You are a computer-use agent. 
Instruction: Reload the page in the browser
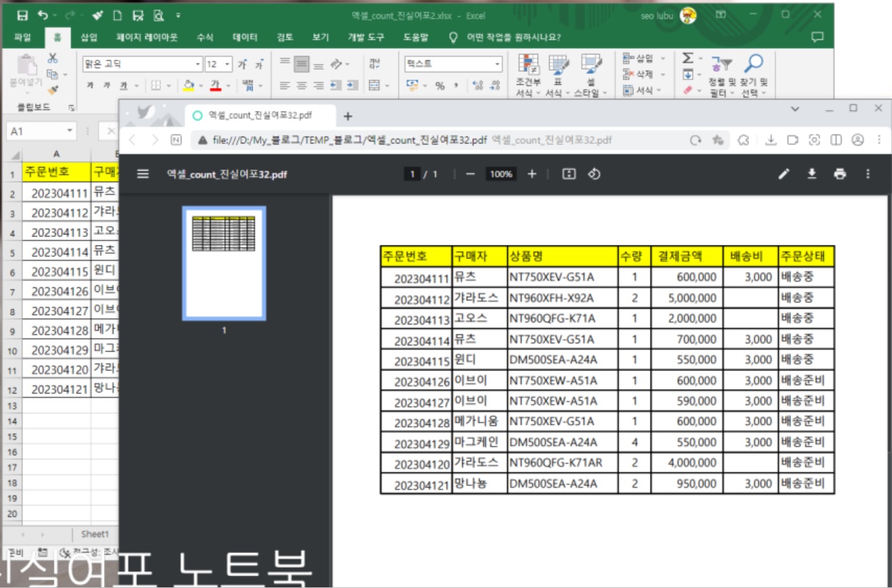696,140
